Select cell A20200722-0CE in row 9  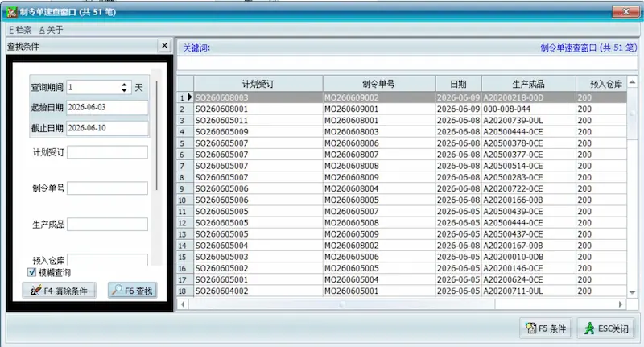pyautogui.click(x=529, y=188)
